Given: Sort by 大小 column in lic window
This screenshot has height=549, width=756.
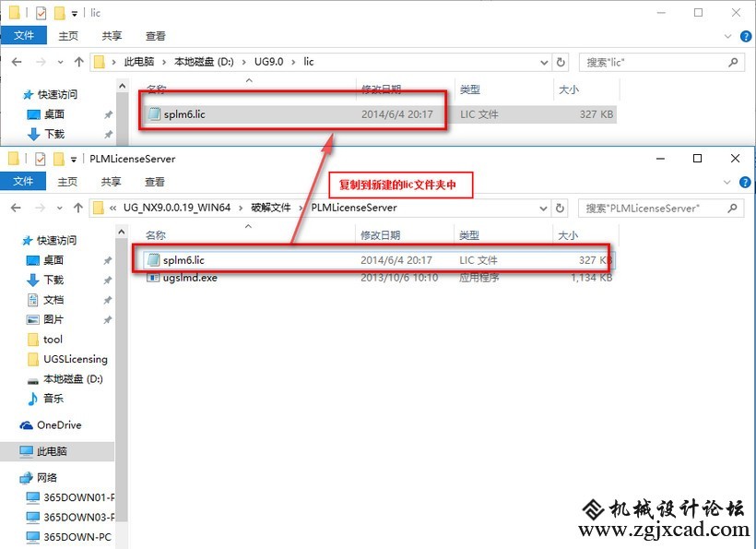Looking at the screenshot, I should (x=569, y=90).
